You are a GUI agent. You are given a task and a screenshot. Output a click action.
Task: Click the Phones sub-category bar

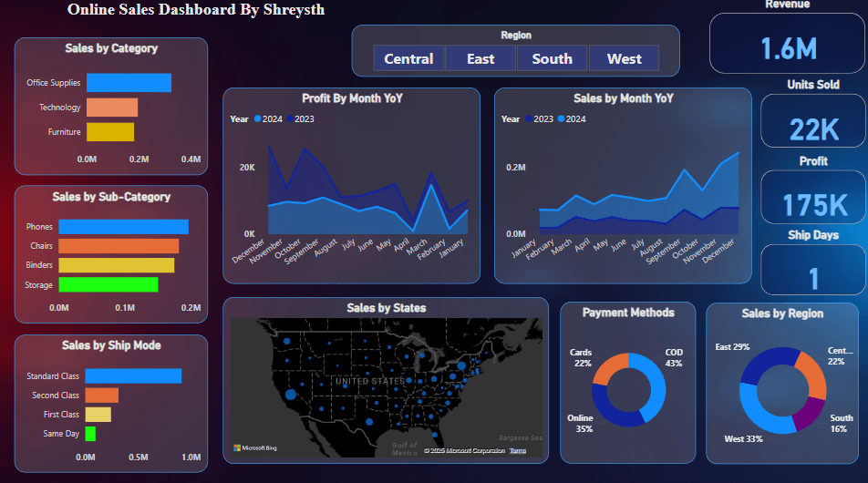point(123,227)
